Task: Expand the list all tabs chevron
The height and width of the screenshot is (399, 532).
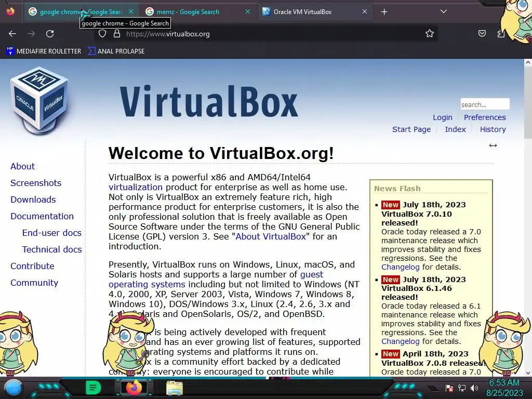Action: point(444,11)
